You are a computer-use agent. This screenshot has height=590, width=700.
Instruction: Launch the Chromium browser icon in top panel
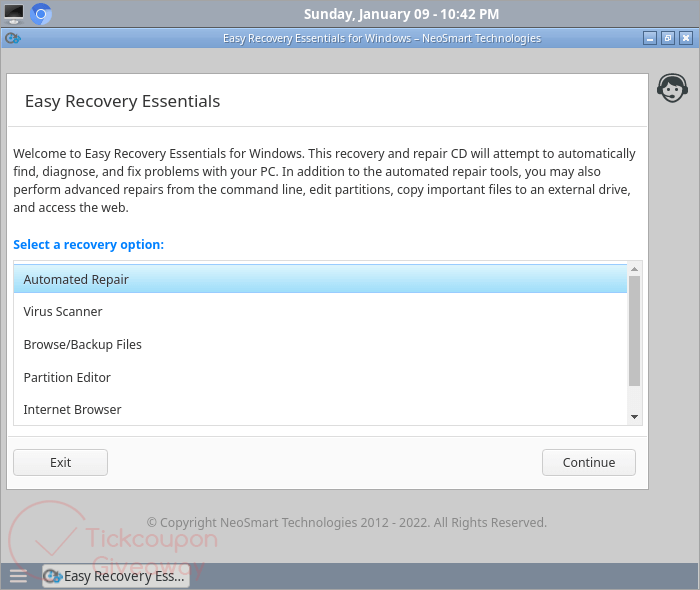(x=41, y=14)
